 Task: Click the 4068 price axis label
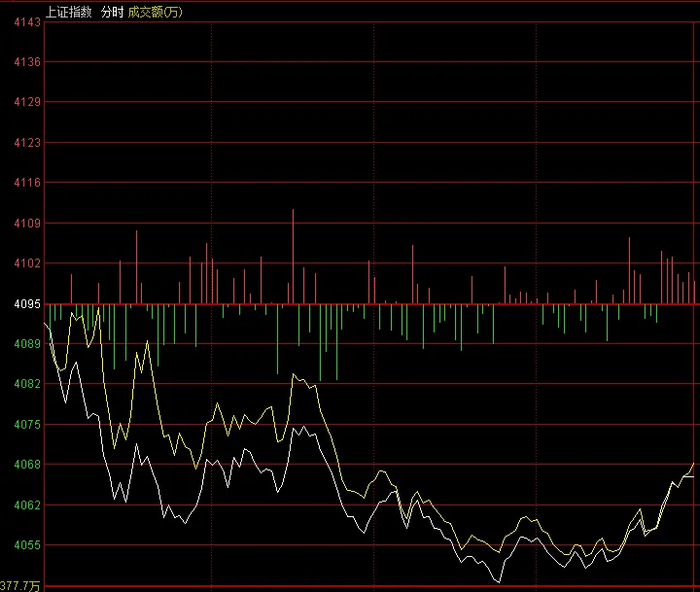(27, 465)
